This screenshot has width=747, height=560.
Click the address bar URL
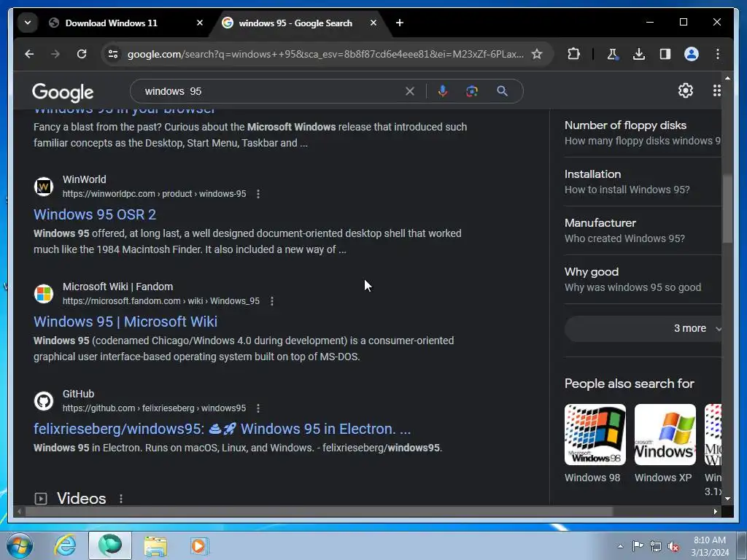click(325, 54)
